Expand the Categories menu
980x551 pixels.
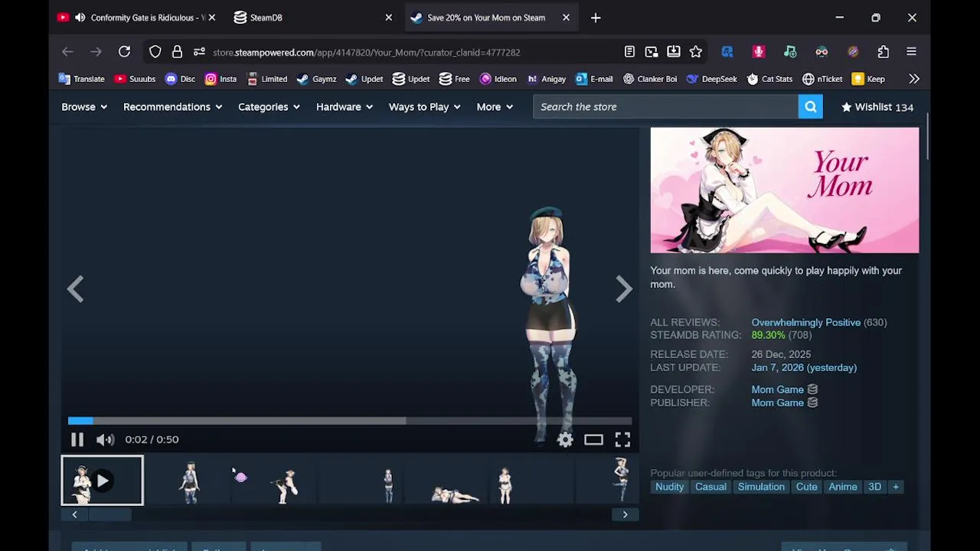(x=269, y=107)
